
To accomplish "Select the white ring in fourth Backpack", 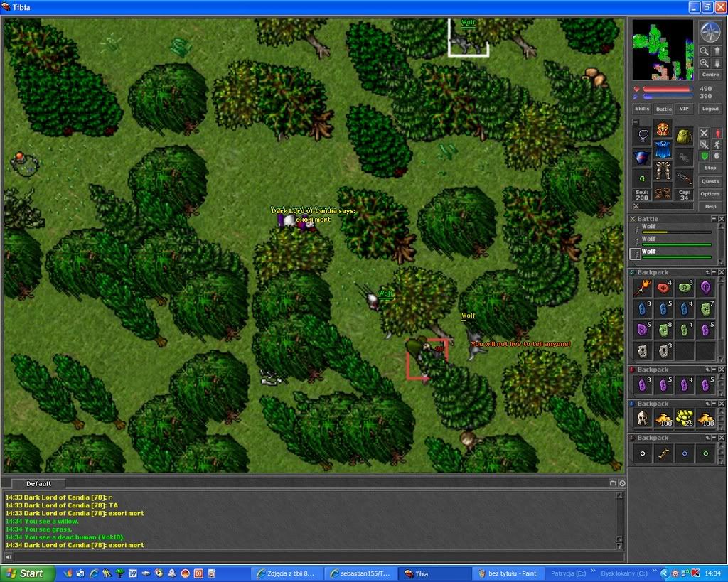I will 642,453.
